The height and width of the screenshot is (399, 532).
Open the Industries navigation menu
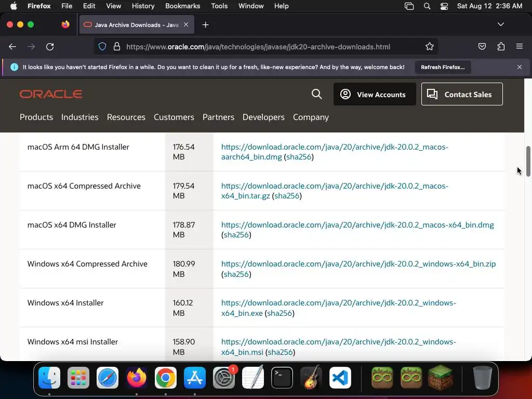pos(79,117)
